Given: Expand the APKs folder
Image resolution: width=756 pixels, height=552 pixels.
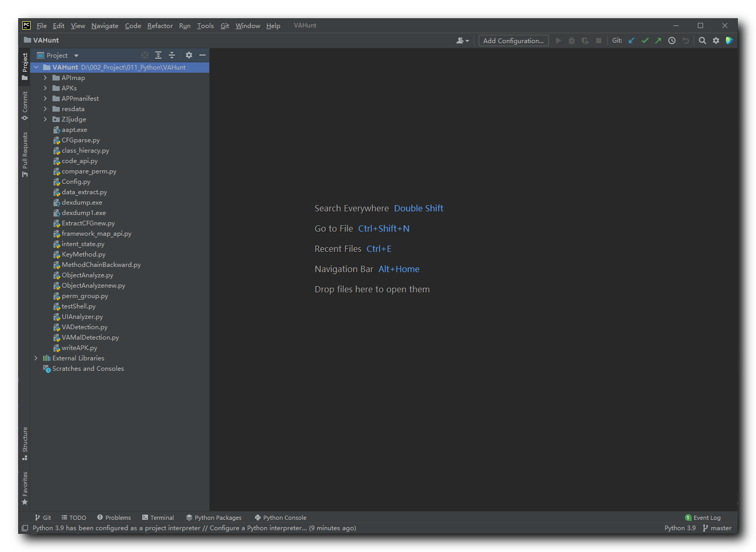Looking at the screenshot, I should (45, 88).
